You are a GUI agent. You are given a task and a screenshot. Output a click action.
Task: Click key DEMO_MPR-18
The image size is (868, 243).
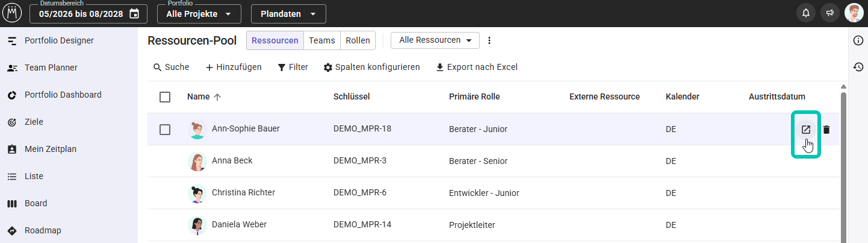click(x=362, y=129)
